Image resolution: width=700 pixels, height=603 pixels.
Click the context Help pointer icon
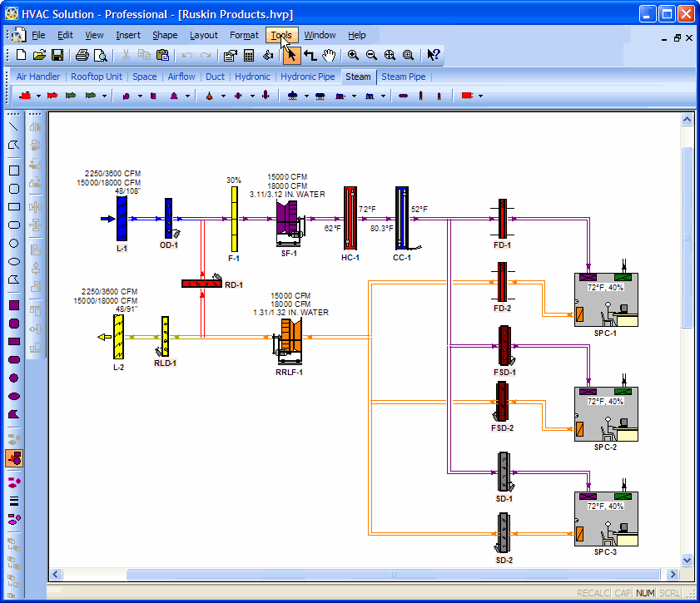click(x=433, y=56)
